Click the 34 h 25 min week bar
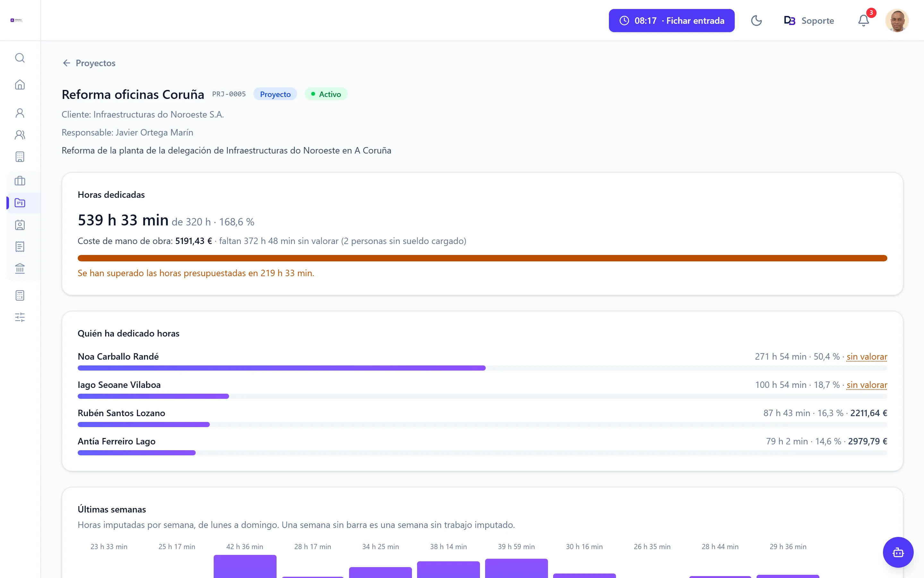Viewport: 924px width, 578px height. click(380, 573)
